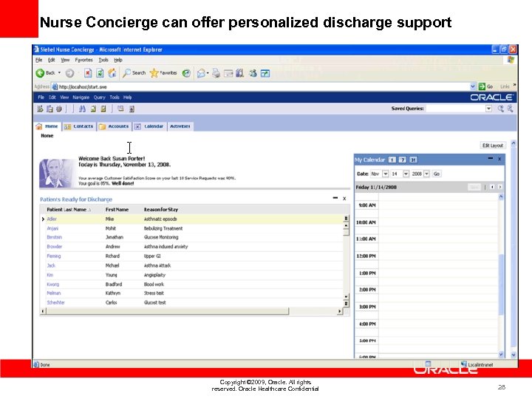
Task: Click the Stop page loading icon
Action: click(x=88, y=73)
